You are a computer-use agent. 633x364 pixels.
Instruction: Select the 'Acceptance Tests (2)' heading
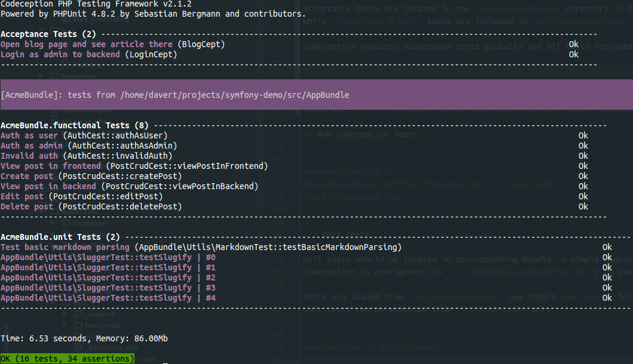click(48, 34)
